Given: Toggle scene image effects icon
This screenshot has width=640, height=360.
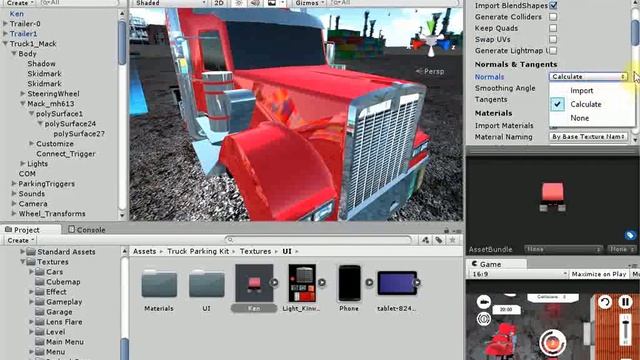Looking at the screenshot, I should 272,3.
